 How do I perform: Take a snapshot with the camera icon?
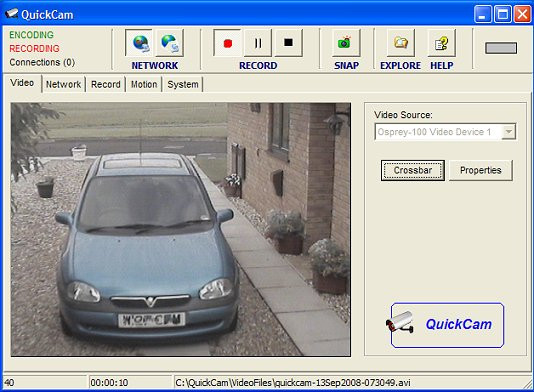click(x=345, y=43)
